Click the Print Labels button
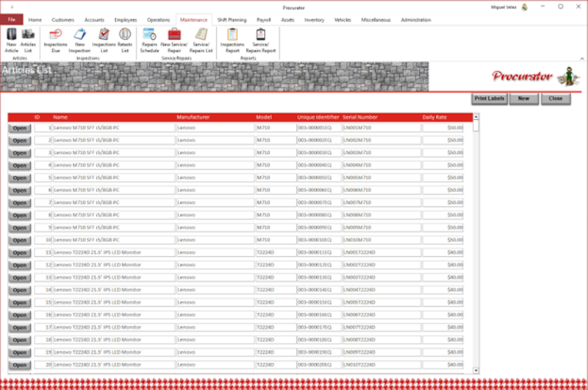The height and width of the screenshot is (390, 588). pos(489,98)
